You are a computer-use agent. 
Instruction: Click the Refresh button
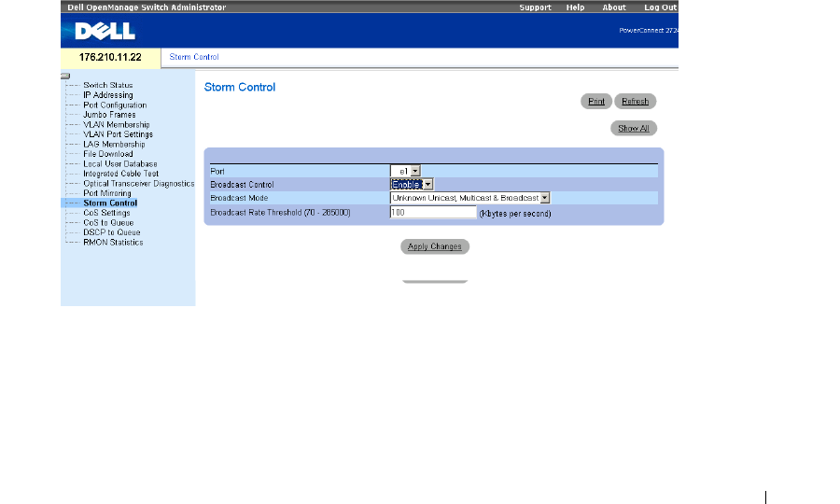(635, 101)
